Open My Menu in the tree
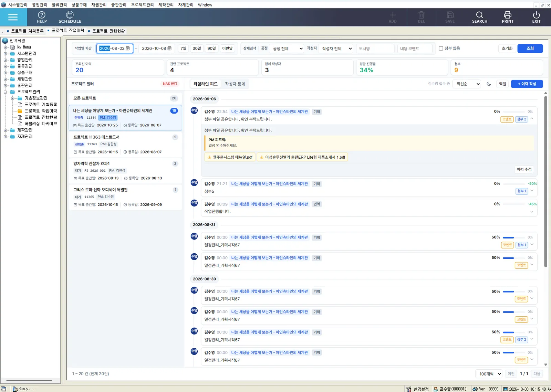 click(x=24, y=47)
